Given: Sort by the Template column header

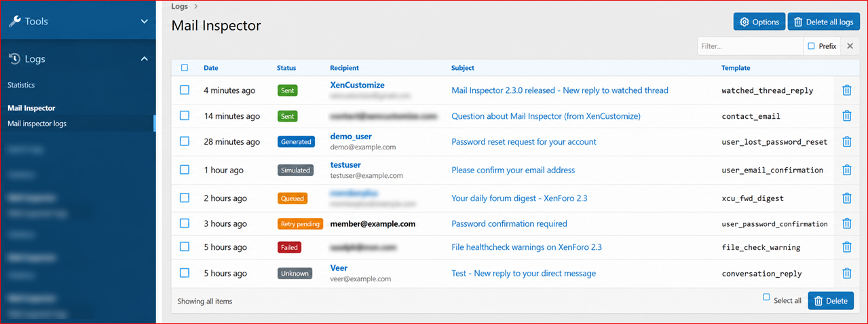Looking at the screenshot, I should [x=736, y=68].
